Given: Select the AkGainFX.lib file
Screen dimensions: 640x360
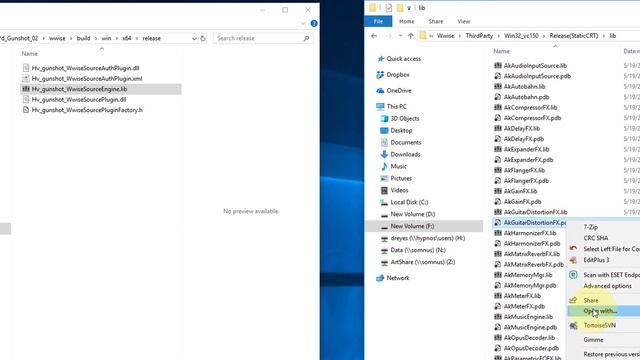Looking at the screenshot, I should coord(520,191).
